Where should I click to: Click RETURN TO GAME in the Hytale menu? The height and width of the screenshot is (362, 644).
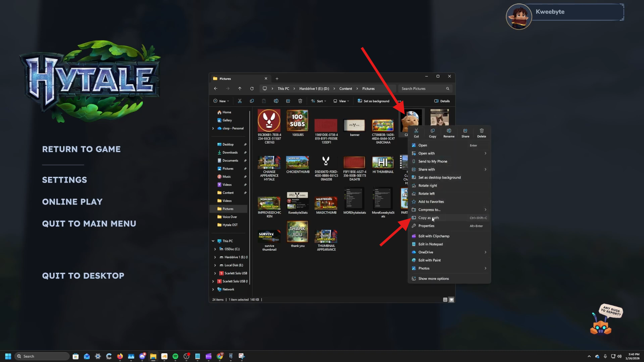click(81, 149)
